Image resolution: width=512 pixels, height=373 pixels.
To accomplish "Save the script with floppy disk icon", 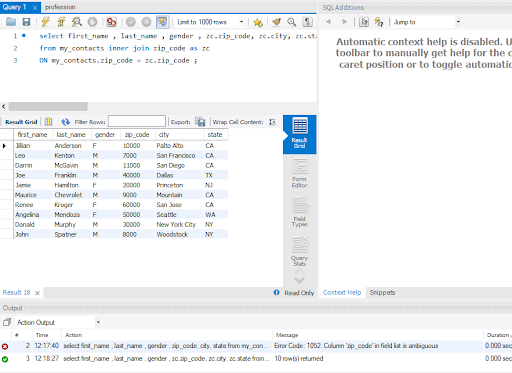I will tap(26, 22).
